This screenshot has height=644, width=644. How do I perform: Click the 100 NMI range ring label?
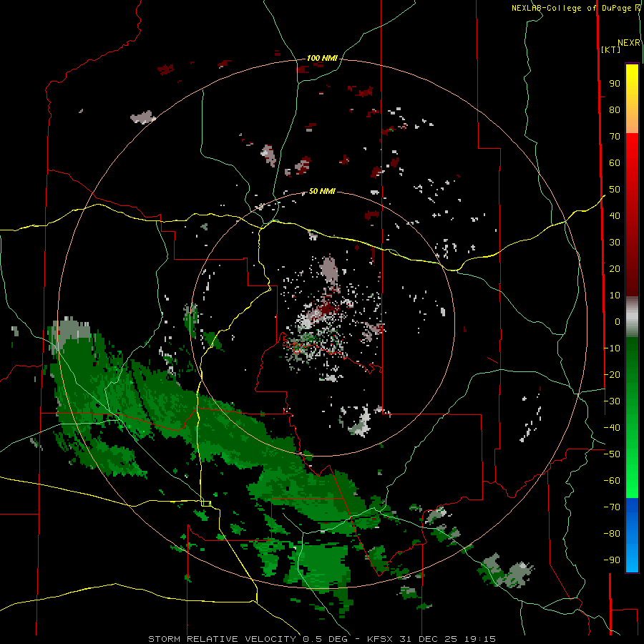(322, 59)
